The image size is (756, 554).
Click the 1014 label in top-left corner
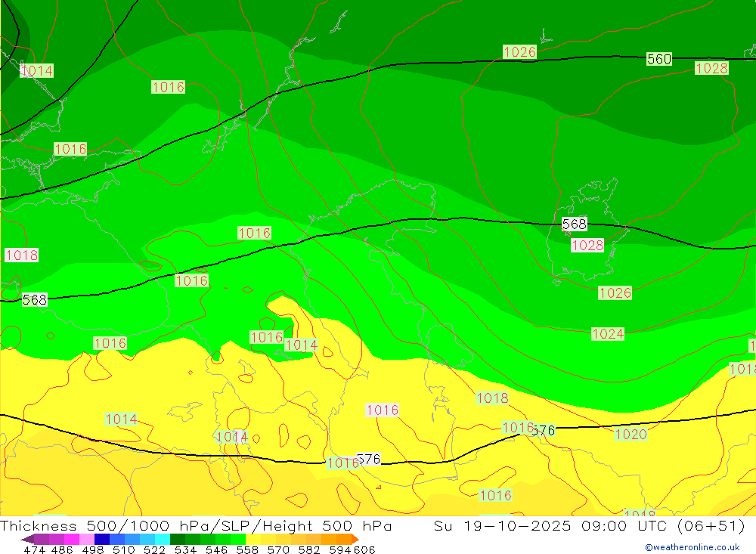(x=36, y=71)
